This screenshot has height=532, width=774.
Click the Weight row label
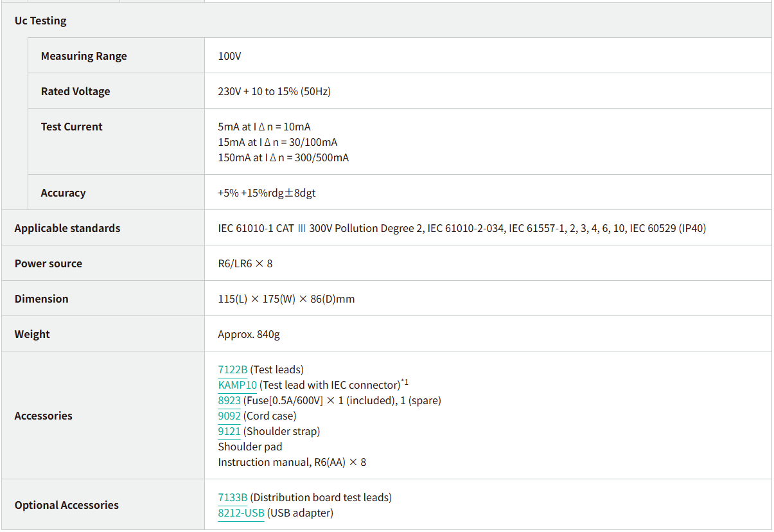[32, 334]
